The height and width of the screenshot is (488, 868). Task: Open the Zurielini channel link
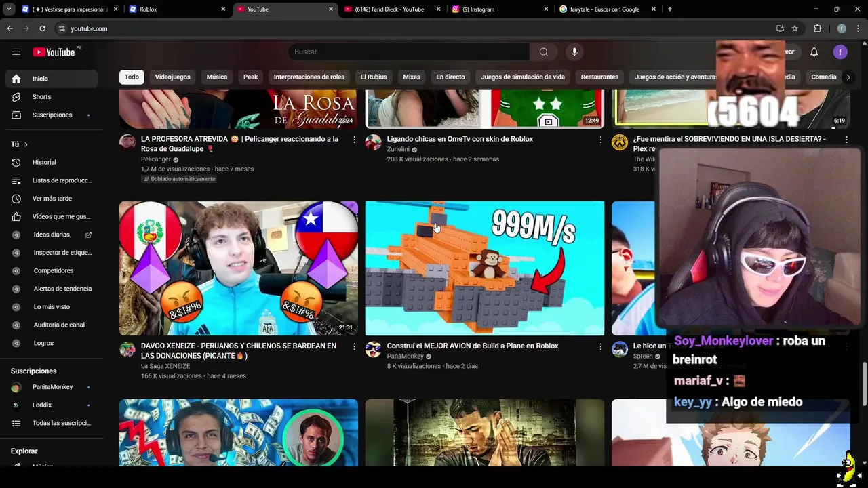pyautogui.click(x=398, y=150)
